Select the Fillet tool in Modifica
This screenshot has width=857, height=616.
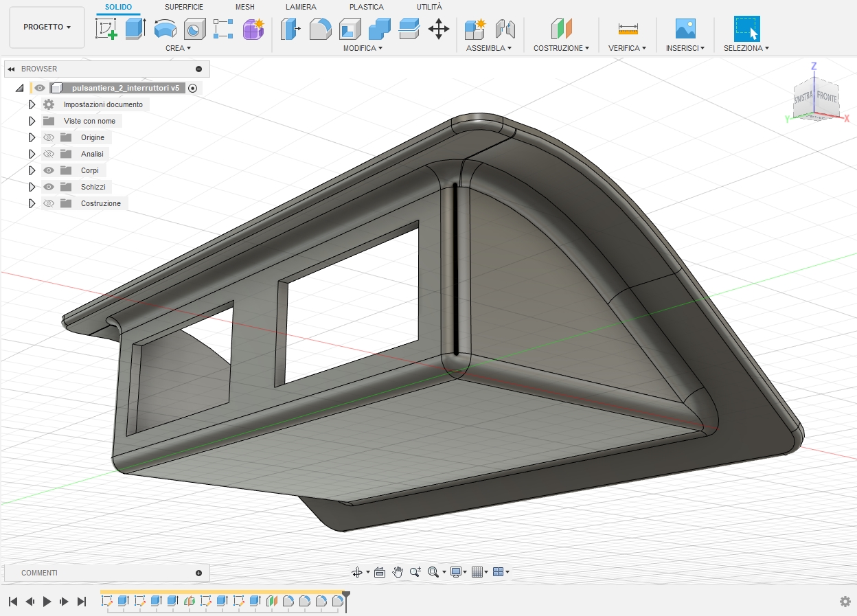click(320, 29)
